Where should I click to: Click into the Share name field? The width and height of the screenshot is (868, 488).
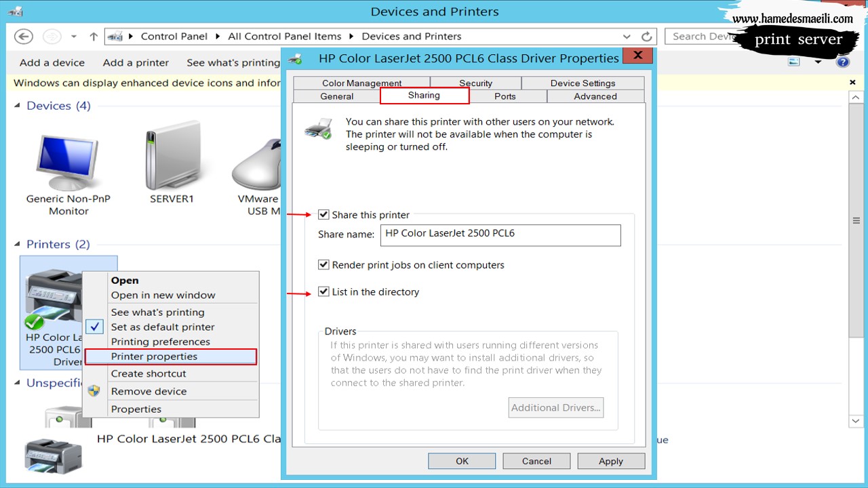500,235
